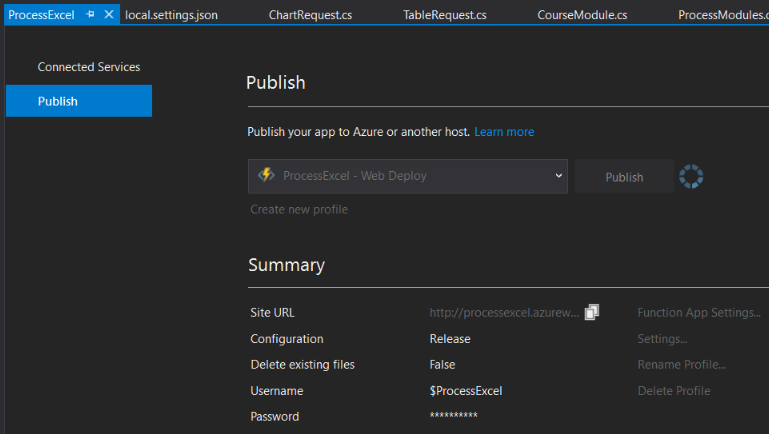
Task: Open the Learn more link
Action: (504, 132)
